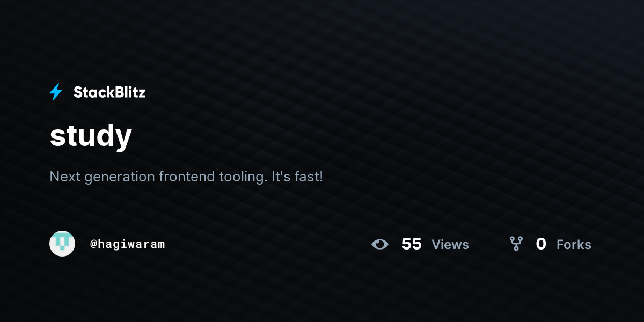
Task: Click the letter "s" starting the study title
Action: tap(57, 137)
